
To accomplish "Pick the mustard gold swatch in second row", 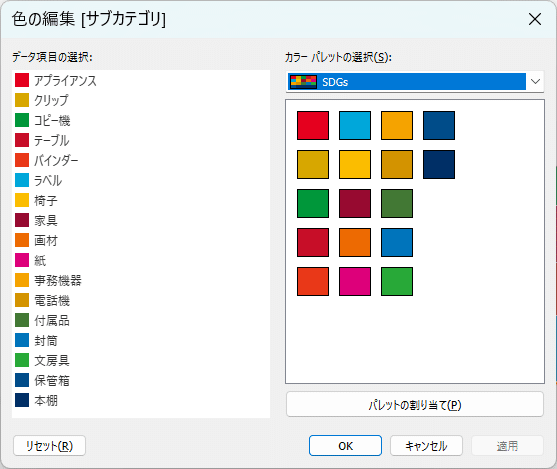I will click(313, 165).
